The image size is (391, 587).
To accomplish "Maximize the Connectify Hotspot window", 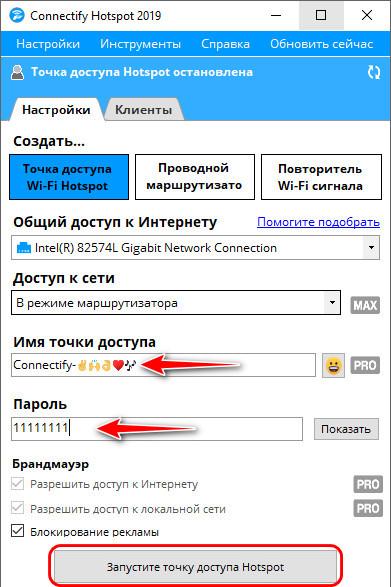I will click(x=321, y=15).
